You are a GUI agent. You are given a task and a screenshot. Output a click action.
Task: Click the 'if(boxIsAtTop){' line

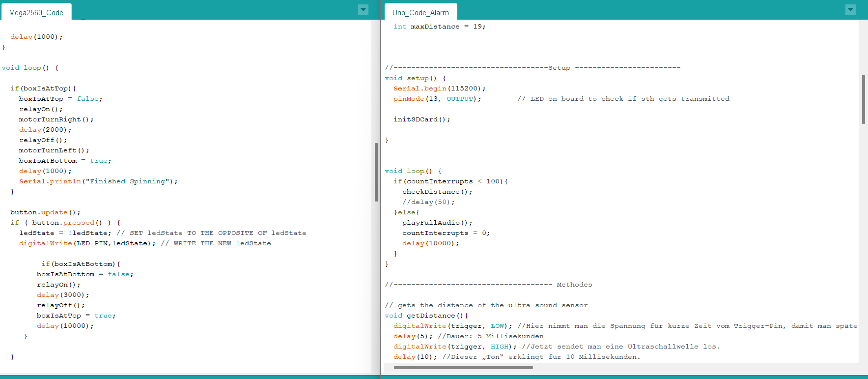click(x=43, y=88)
